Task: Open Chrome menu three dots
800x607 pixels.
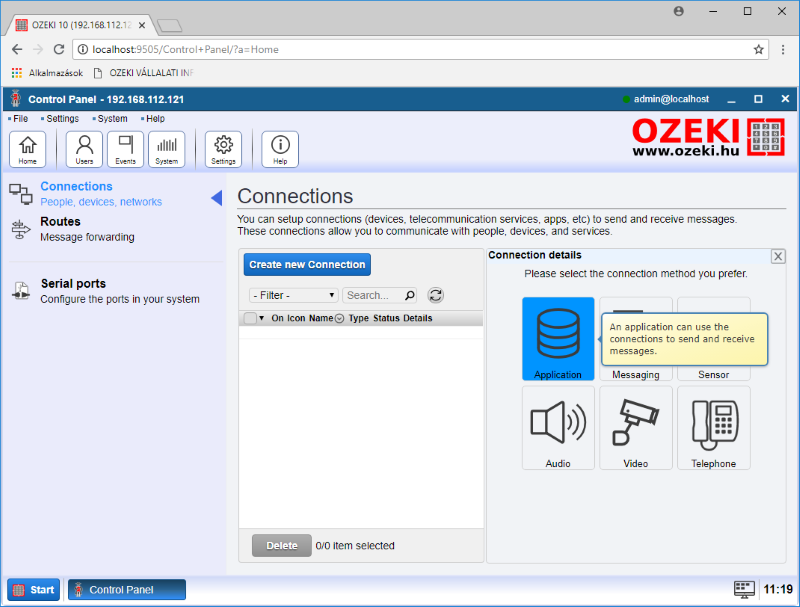Action: point(783,49)
